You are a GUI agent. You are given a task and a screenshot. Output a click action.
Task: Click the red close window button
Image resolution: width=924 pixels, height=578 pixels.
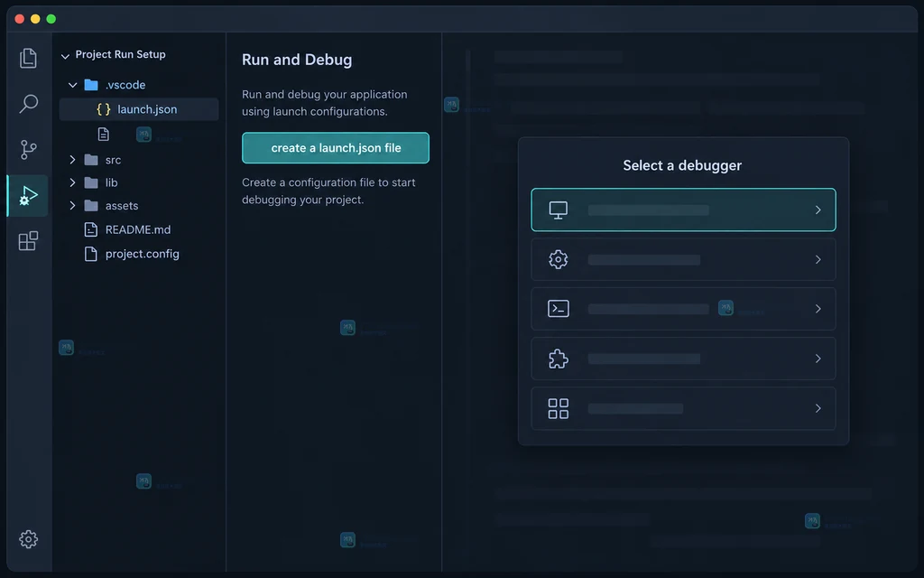(20, 19)
